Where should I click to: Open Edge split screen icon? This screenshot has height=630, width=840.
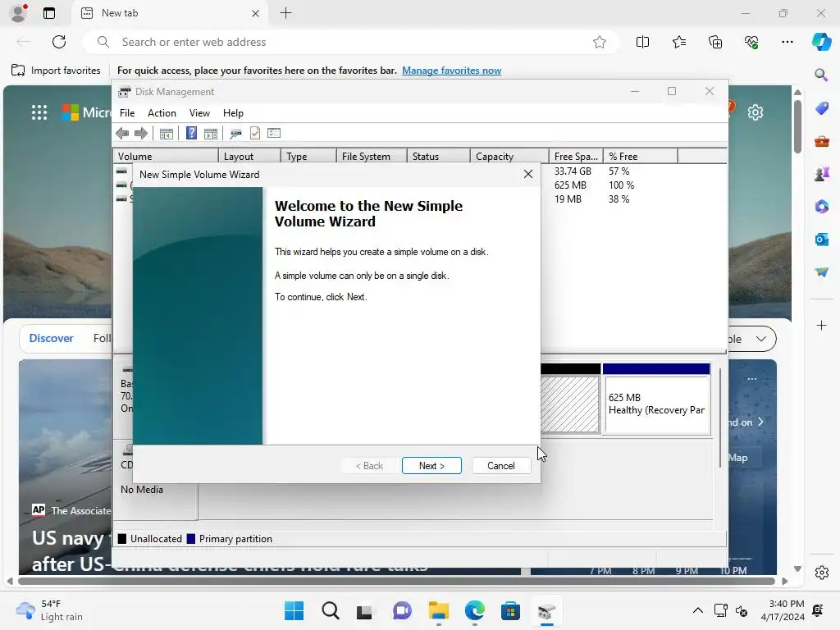[642, 42]
